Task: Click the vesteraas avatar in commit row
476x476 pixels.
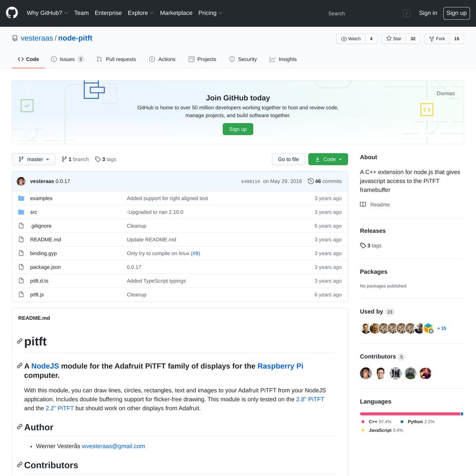Action: [21, 181]
